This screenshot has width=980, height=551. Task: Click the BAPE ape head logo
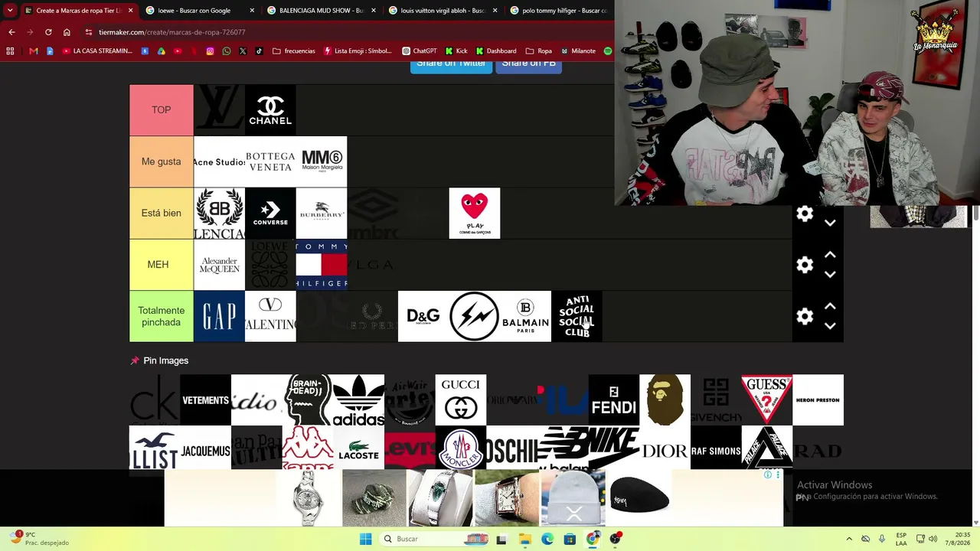tap(665, 400)
